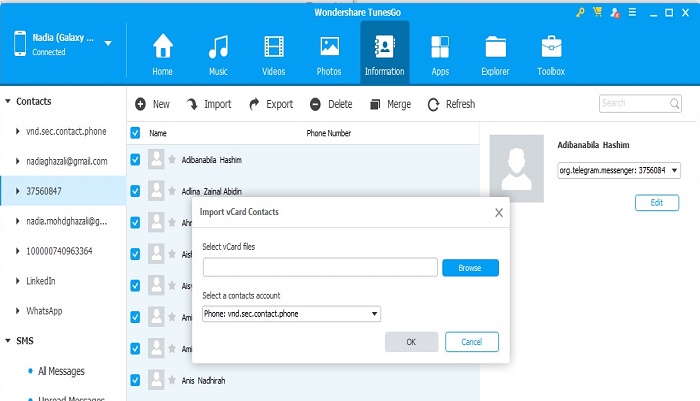Image resolution: width=700 pixels, height=401 pixels.
Task: Click the Browse button
Action: pos(470,268)
